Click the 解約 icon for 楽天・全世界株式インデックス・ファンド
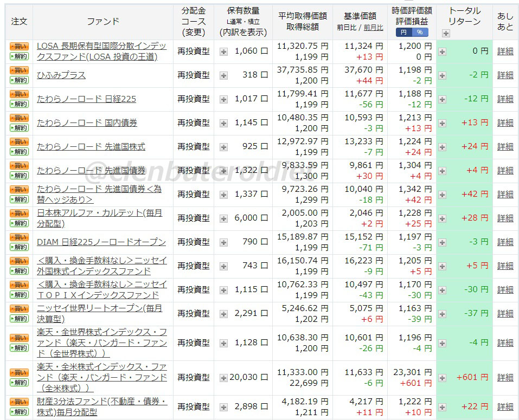The height and width of the screenshot is (420, 519). tap(18, 347)
